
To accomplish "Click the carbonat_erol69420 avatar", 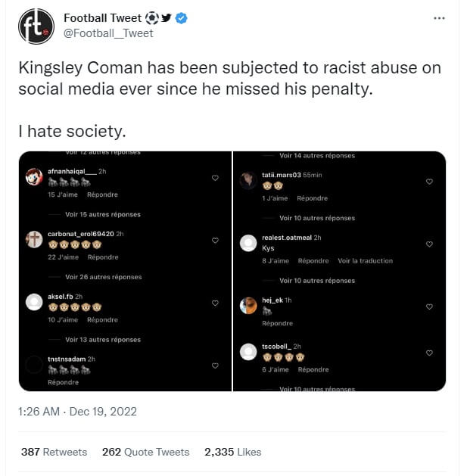I will 33,240.
